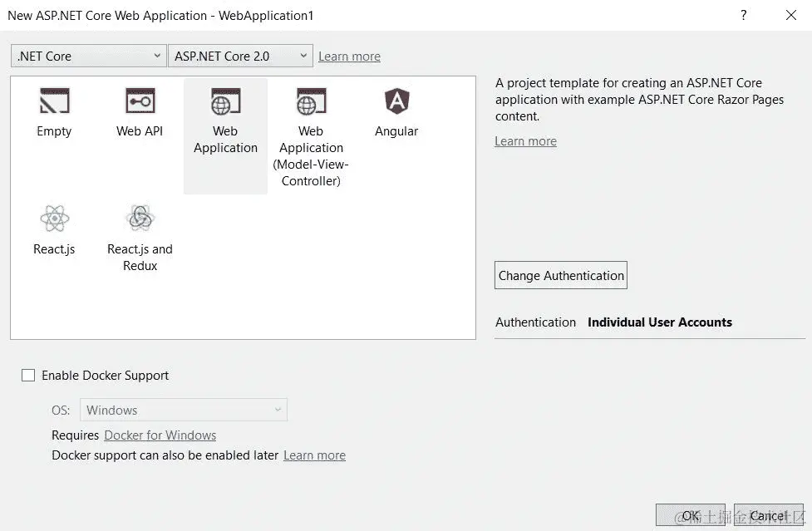Select the React.js template icon

click(x=54, y=219)
